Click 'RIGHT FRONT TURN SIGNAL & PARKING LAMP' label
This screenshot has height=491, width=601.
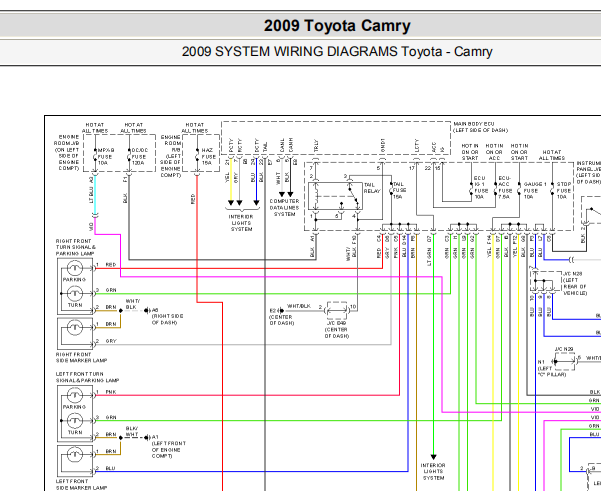[76, 247]
